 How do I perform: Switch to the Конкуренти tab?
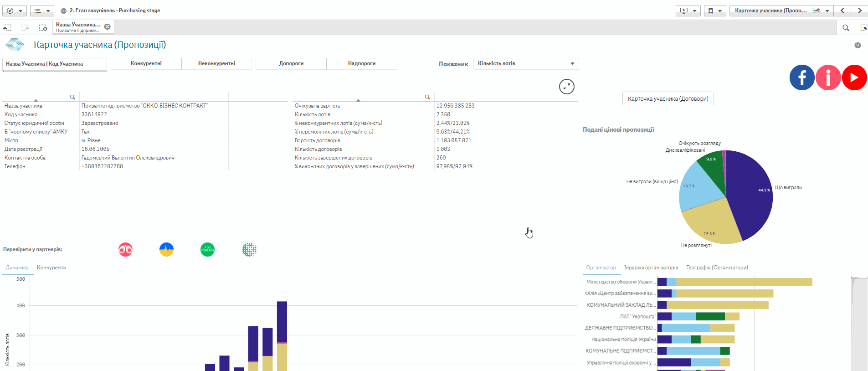pos(51,268)
